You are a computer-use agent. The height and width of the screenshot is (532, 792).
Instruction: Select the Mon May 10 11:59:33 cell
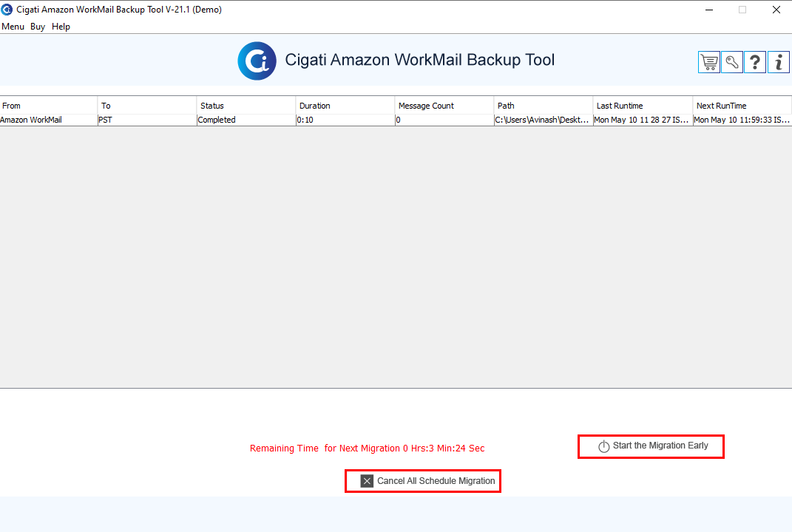coord(742,120)
